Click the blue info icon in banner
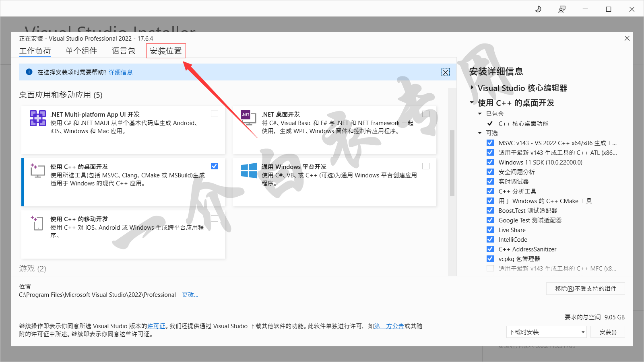644x362 pixels. (29, 72)
